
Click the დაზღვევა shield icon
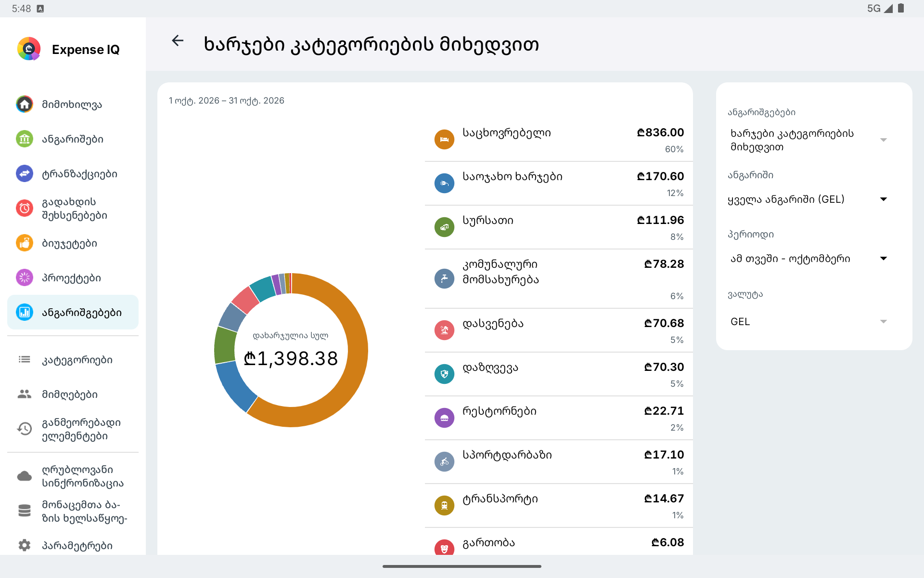point(444,374)
